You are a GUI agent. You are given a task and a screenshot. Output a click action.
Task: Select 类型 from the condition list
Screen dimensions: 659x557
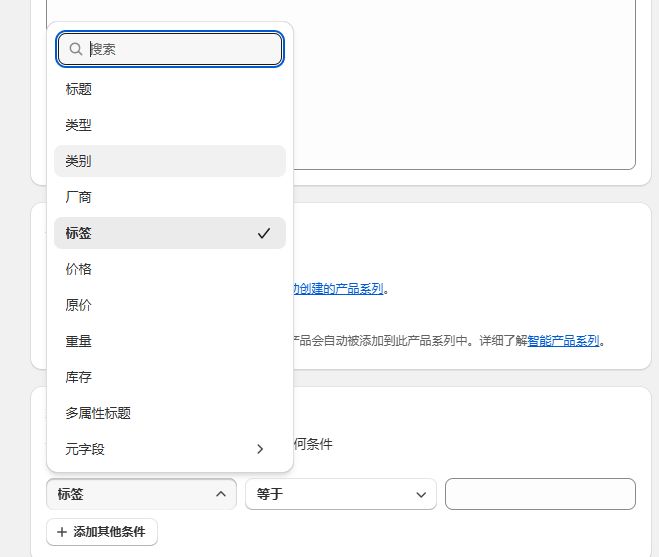click(x=170, y=125)
